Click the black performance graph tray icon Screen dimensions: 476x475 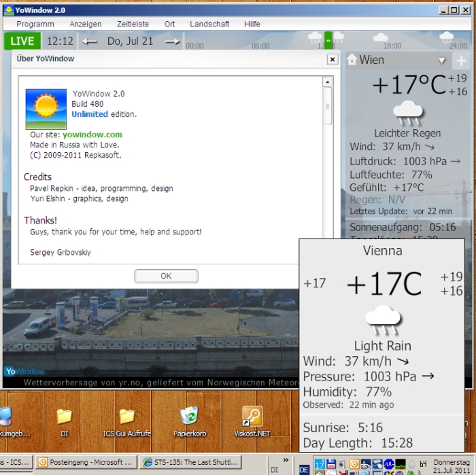401,464
